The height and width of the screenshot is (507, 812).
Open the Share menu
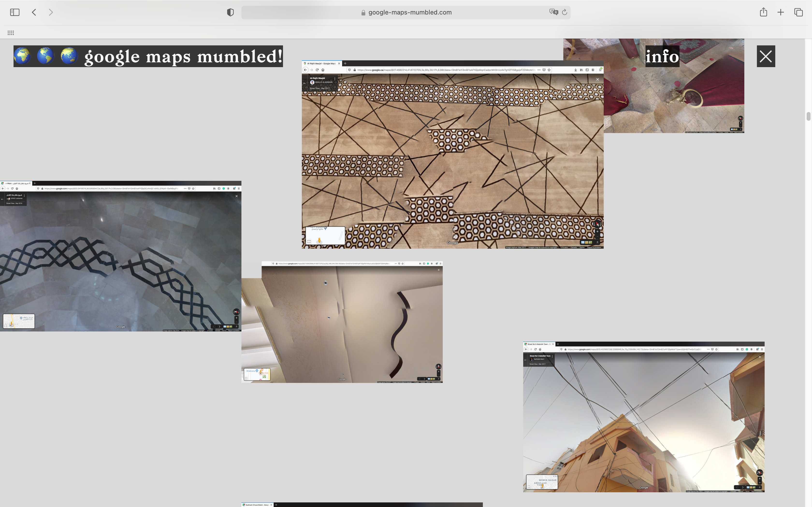tap(763, 12)
